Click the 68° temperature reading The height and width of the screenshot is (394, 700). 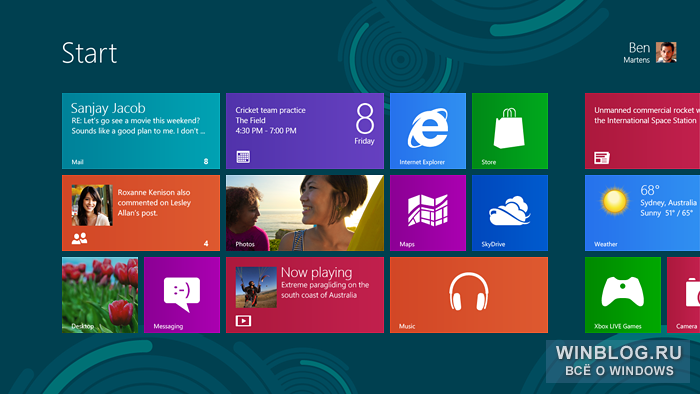(650, 190)
